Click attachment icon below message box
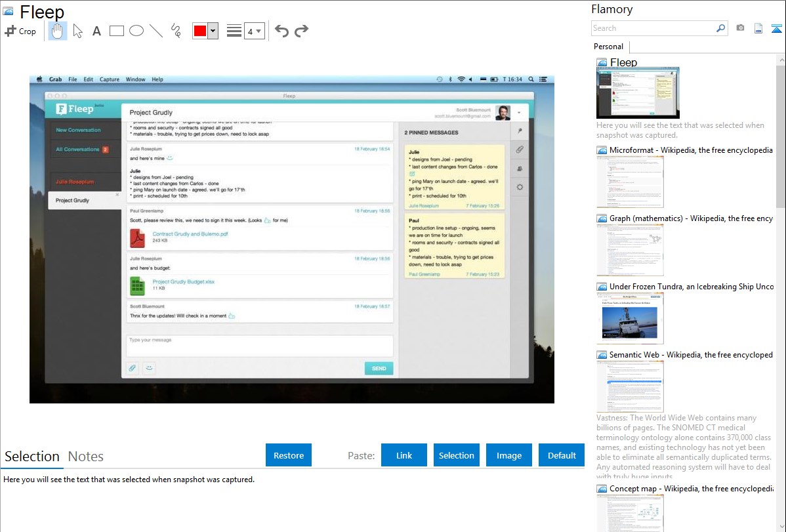The width and height of the screenshot is (786, 532). [133, 368]
